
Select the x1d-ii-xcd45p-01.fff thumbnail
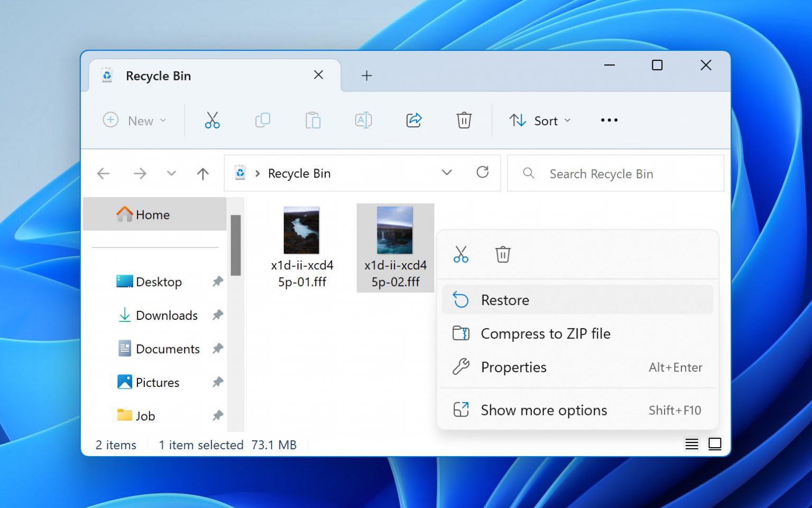tap(301, 230)
